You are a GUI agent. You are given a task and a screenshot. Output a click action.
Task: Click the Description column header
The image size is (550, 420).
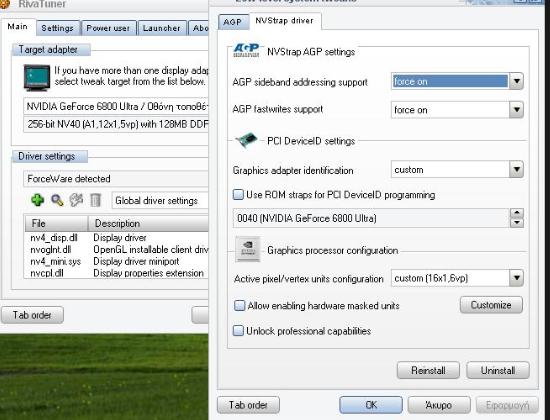click(x=148, y=224)
